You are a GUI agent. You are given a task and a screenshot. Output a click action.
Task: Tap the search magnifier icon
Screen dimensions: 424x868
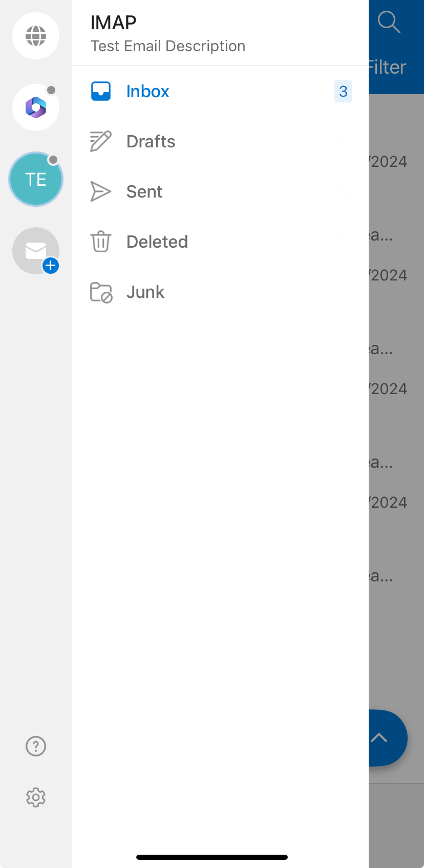coord(389,23)
